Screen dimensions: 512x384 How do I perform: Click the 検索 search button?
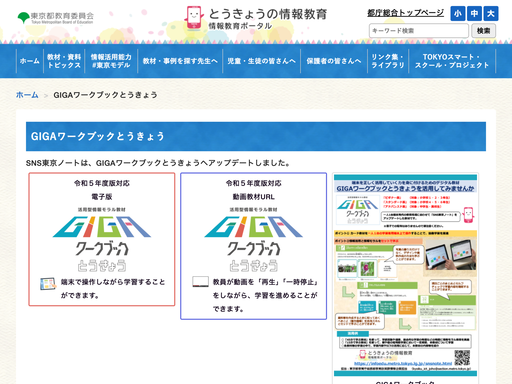click(483, 31)
